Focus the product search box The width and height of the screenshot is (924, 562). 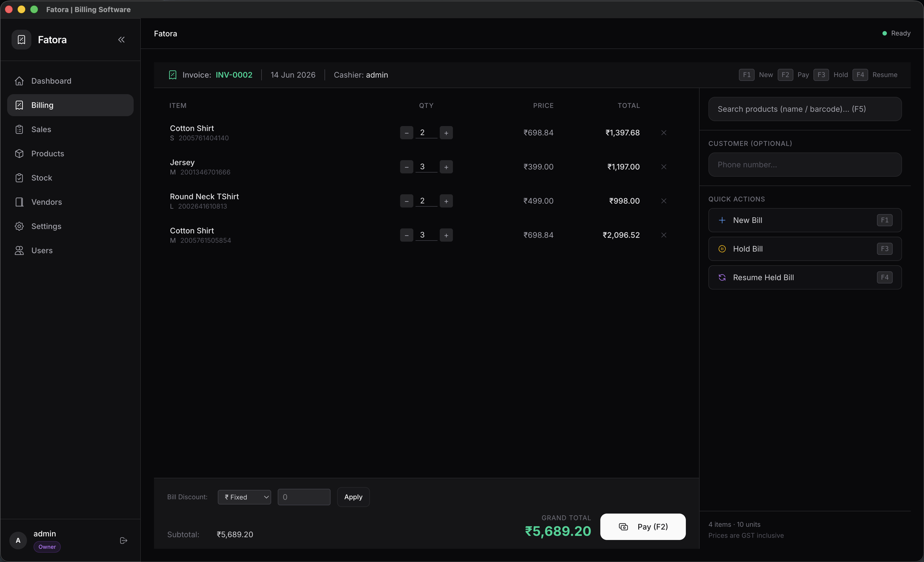(x=805, y=109)
